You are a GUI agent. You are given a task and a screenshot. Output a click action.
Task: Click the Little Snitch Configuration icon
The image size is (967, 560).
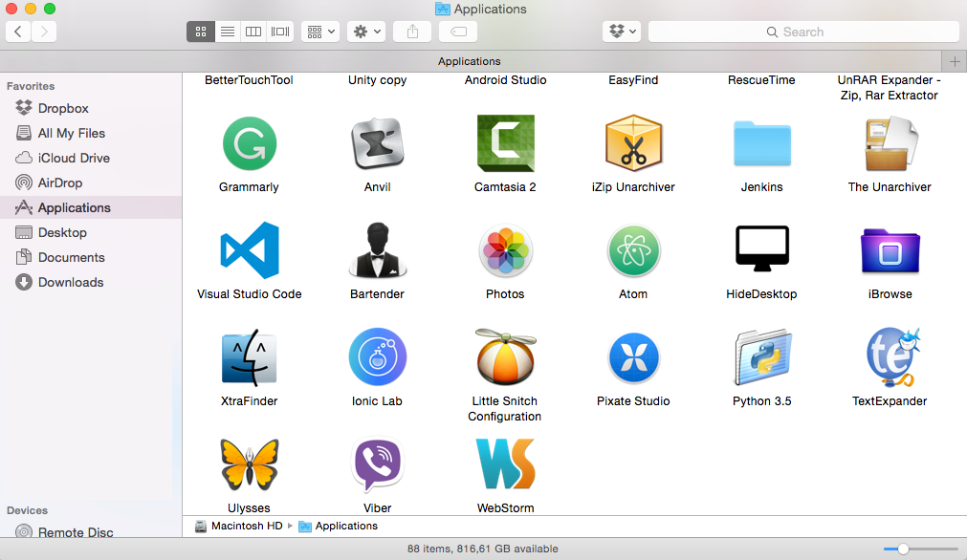506,357
